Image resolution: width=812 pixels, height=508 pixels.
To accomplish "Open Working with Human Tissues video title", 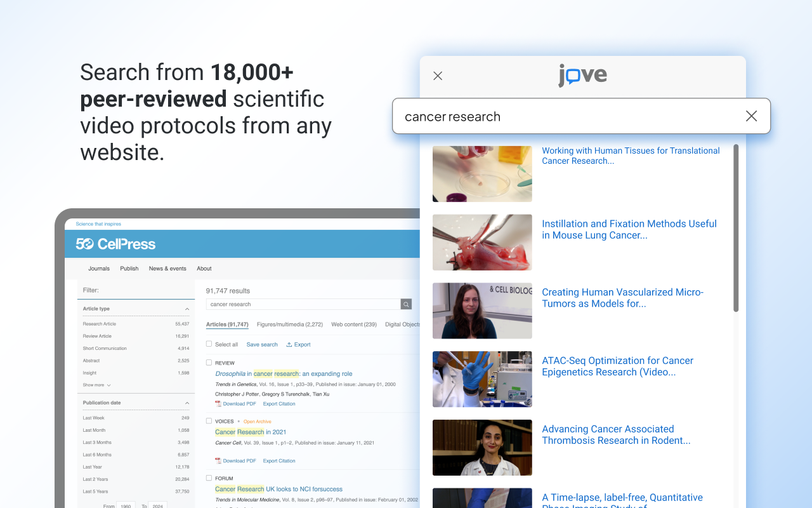I will click(x=631, y=156).
